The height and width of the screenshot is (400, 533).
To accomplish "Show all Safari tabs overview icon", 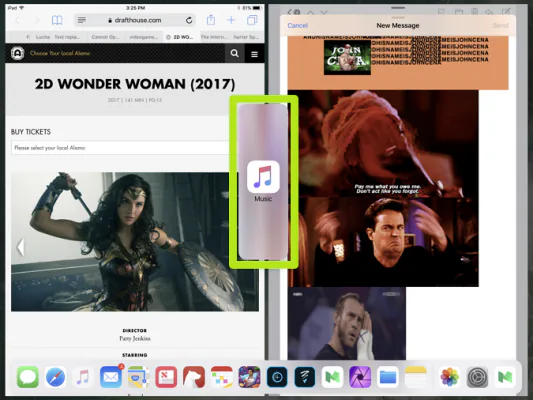I will (x=252, y=20).
